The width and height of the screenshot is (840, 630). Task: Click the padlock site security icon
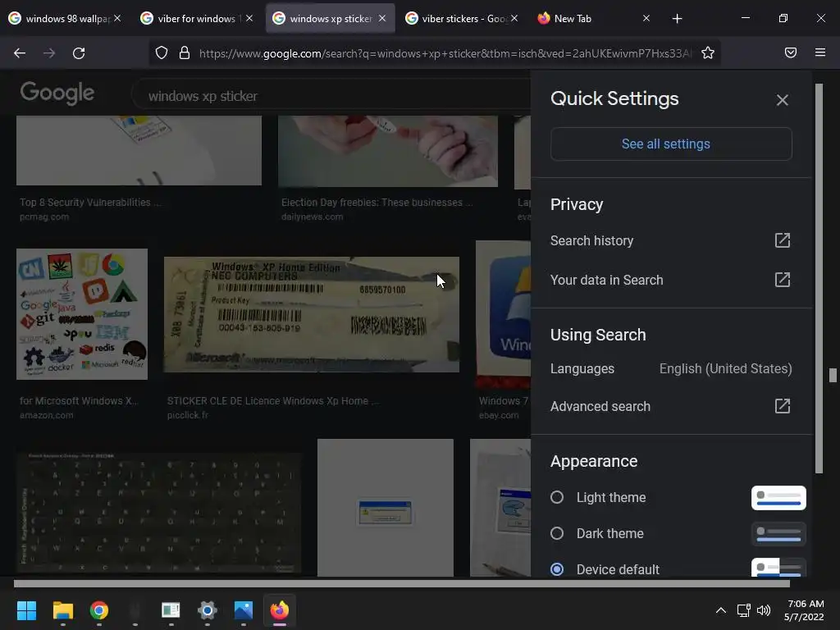pos(185,52)
